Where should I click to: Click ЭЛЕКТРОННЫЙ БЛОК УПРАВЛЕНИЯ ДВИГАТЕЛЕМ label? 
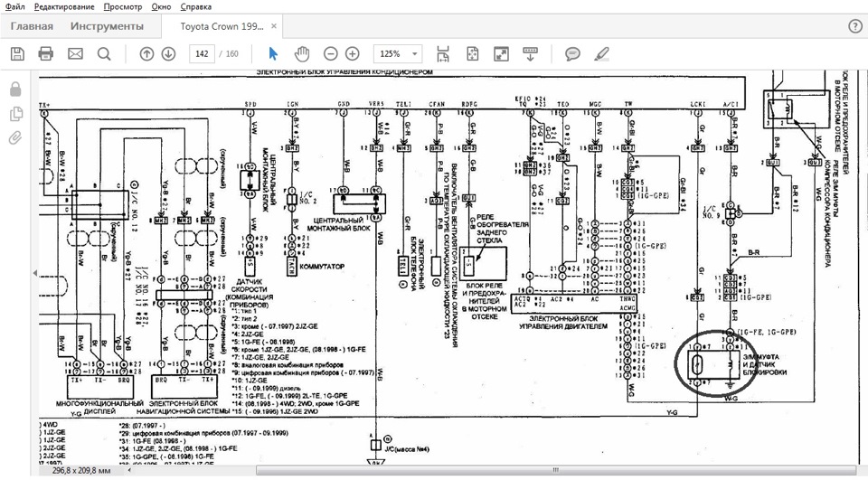563,323
